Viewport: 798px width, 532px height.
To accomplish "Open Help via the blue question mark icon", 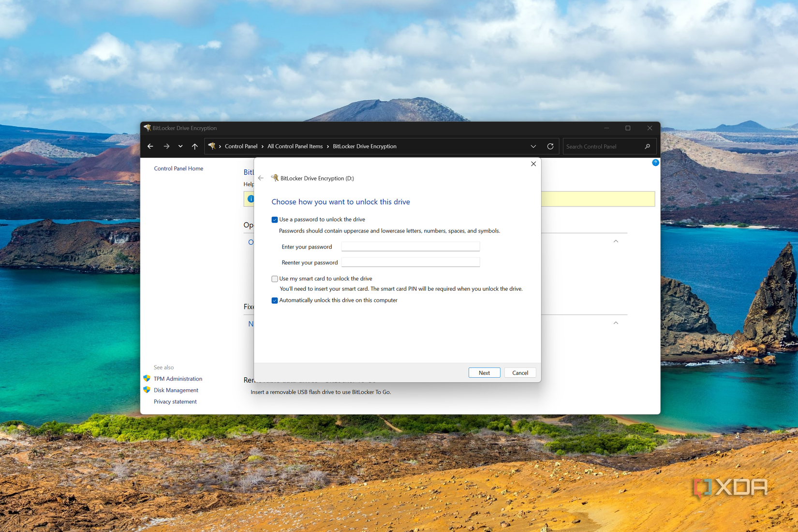I will tap(655, 163).
